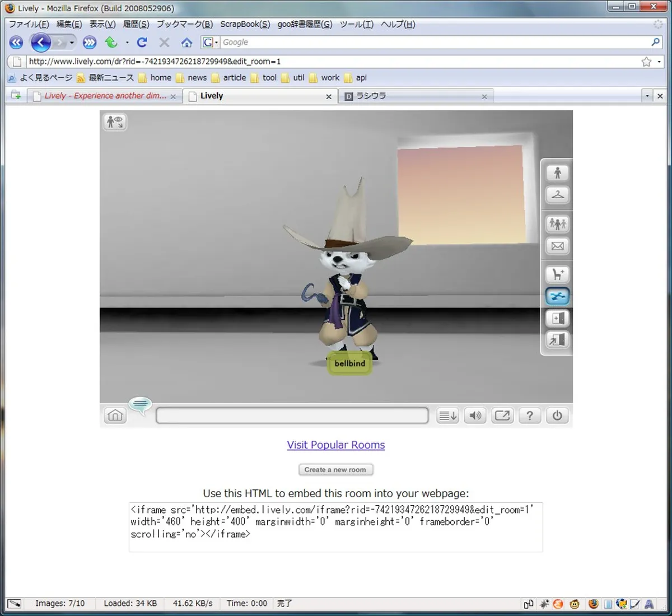Click the Visit Popular Rooms link

point(336,445)
